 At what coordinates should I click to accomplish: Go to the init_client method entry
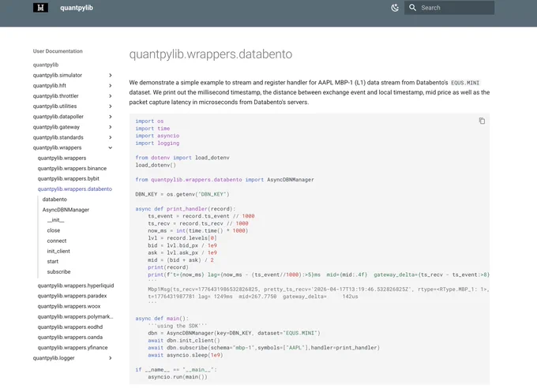[58, 251]
